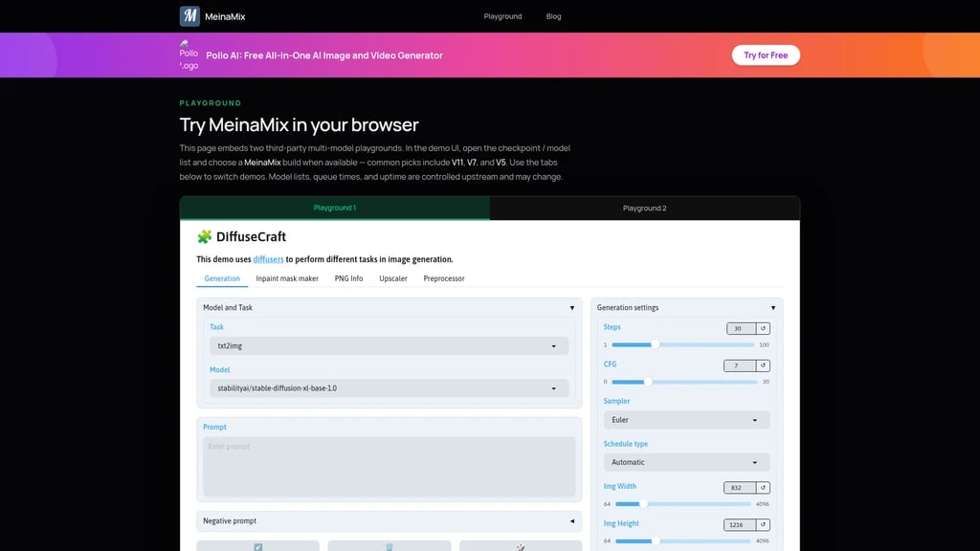Open the Model dropdown with stable-diffusion-xl-base-1.0
This screenshot has height=551, width=980.
[389, 388]
